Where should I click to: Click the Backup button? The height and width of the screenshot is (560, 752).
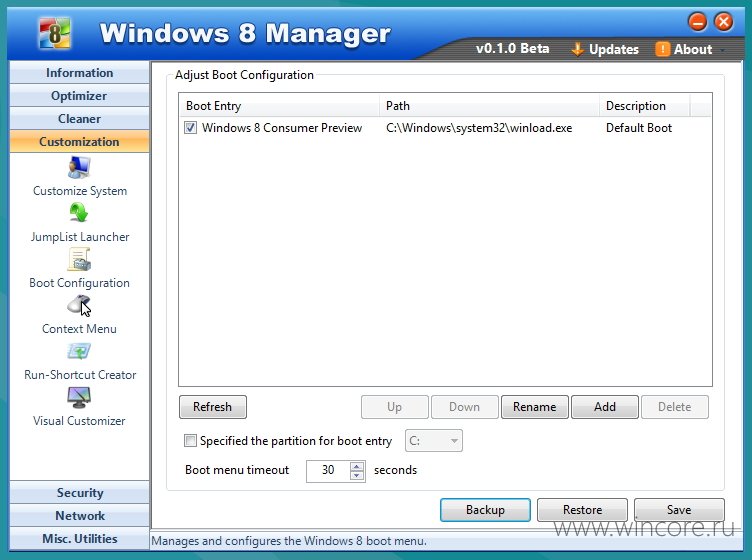point(485,510)
